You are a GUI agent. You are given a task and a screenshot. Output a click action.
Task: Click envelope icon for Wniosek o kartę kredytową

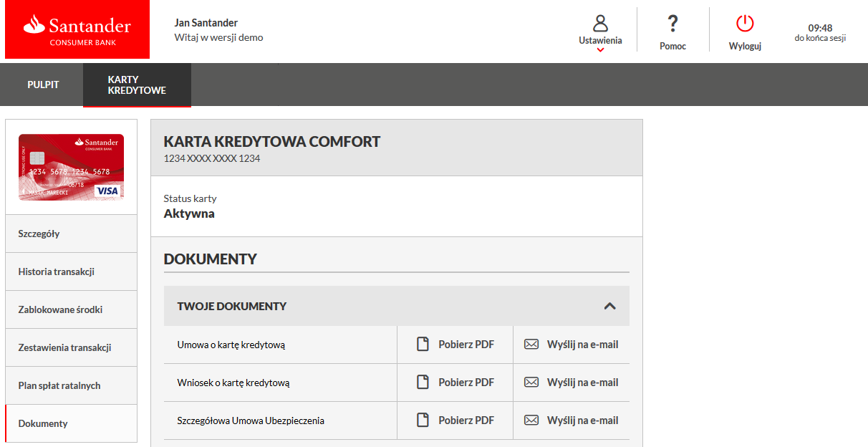point(531,383)
